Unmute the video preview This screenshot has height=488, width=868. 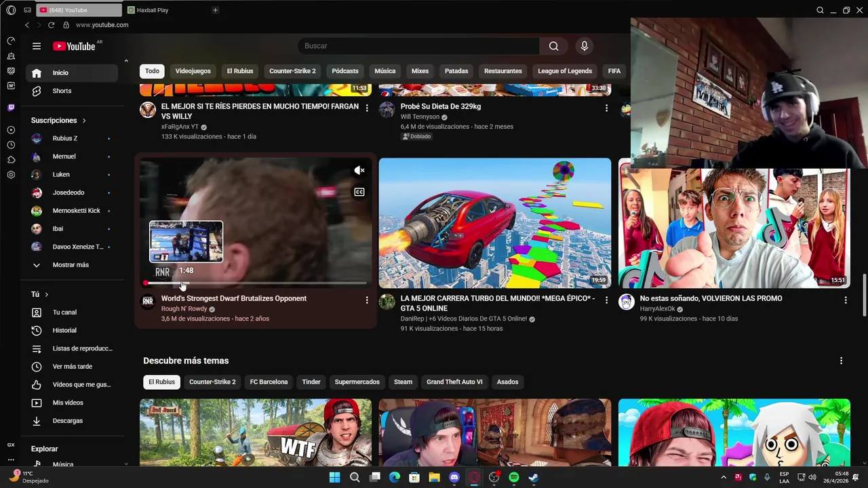(359, 171)
